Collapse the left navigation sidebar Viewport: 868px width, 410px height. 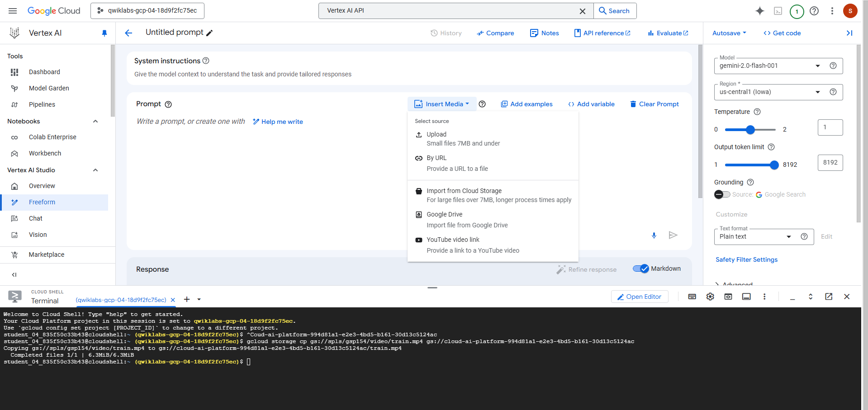point(14,274)
